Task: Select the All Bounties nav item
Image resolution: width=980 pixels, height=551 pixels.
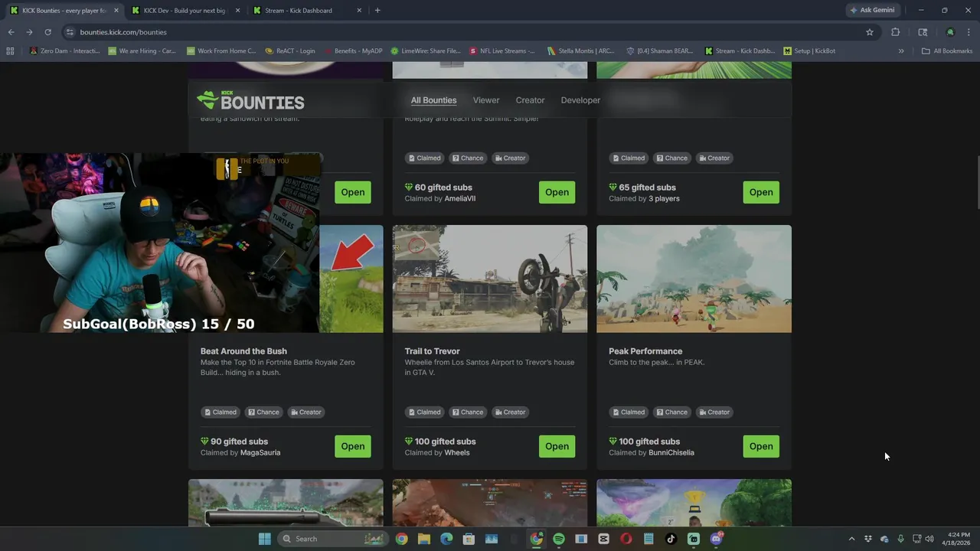Action: coord(433,100)
